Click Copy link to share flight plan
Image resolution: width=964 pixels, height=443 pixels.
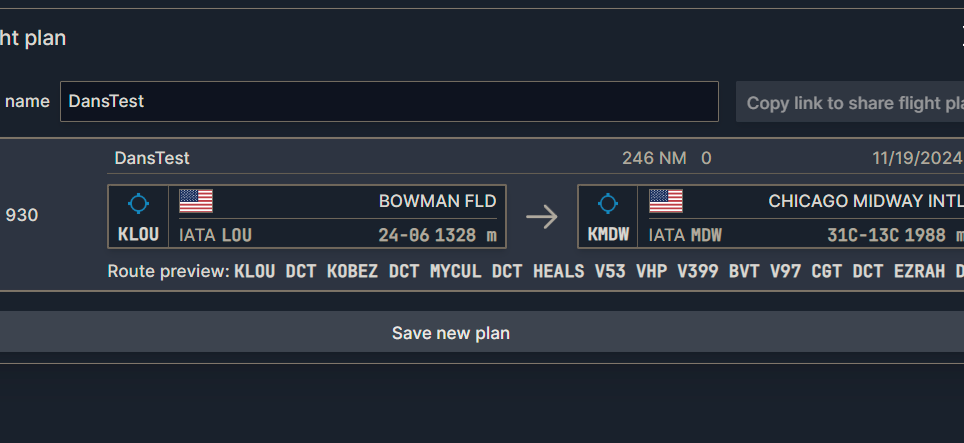click(852, 103)
